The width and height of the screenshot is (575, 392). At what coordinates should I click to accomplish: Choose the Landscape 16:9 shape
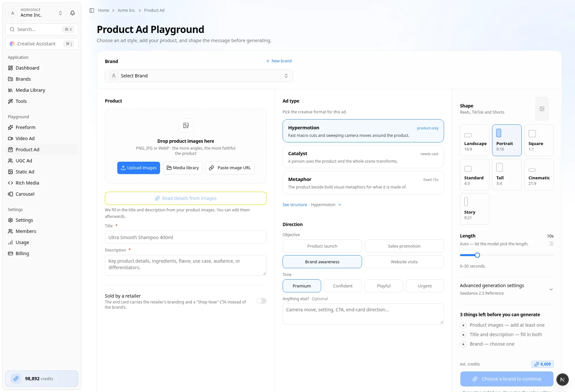coord(475,140)
